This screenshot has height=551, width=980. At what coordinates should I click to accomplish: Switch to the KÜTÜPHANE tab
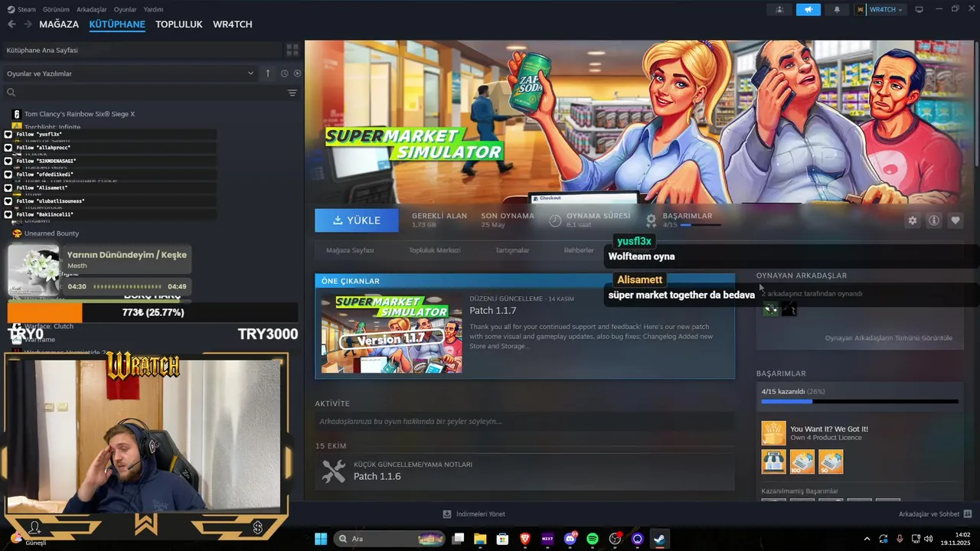(x=117, y=24)
